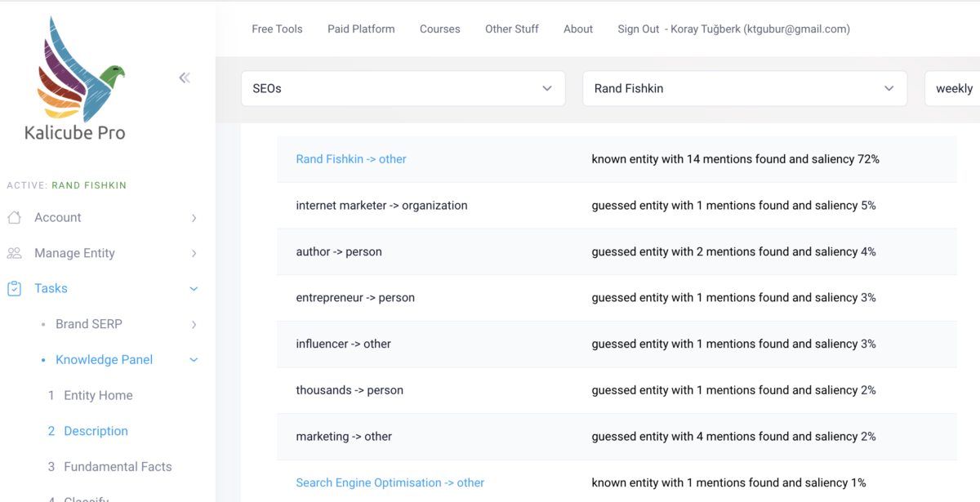This screenshot has width=980, height=502.
Task: Go to step 1 Entity Home
Action: (x=90, y=395)
